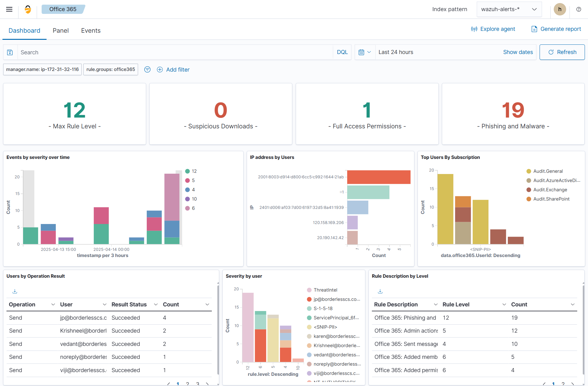Image resolution: width=588 pixels, height=386 pixels.
Task: Toggle level 4 legend in severity chart
Action: point(190,190)
